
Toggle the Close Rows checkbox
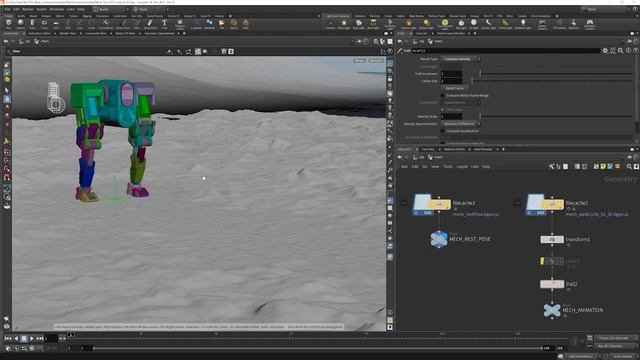click(443, 110)
